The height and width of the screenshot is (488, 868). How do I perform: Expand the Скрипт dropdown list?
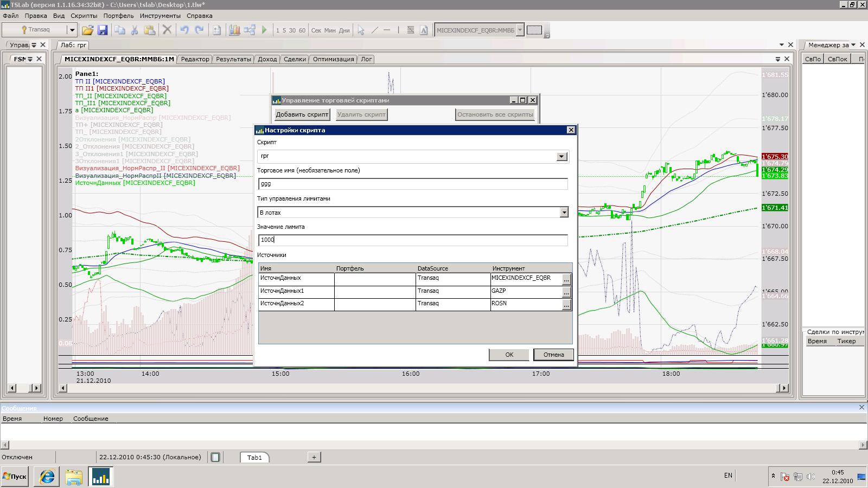pos(562,157)
